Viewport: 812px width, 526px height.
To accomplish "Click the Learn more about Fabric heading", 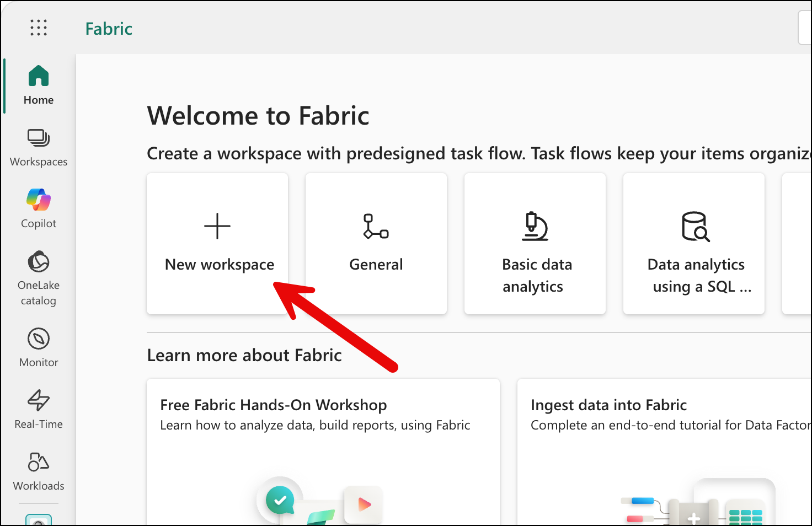I will 244,355.
